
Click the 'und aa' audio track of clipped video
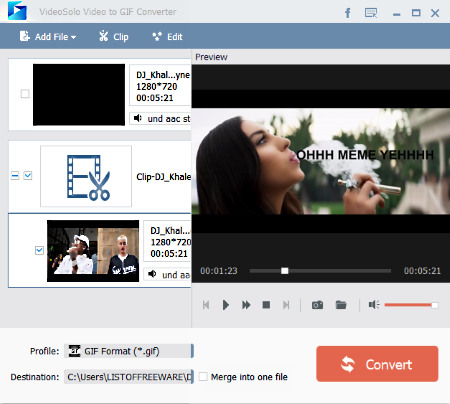[168, 274]
